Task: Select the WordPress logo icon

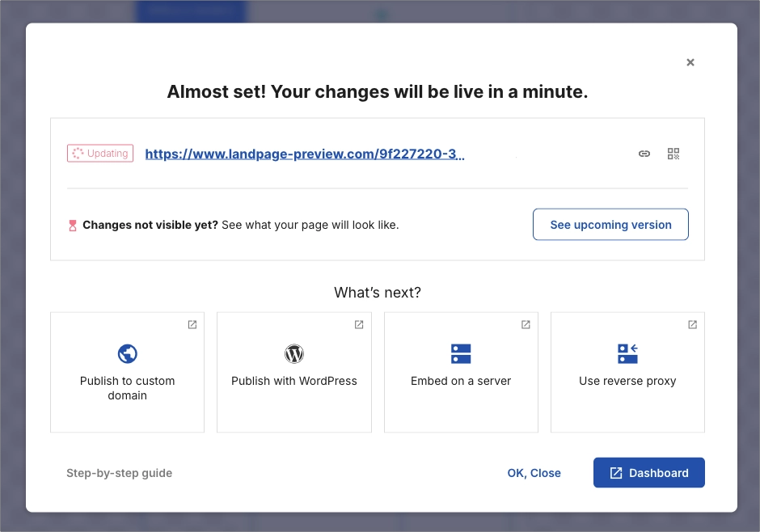Action: (x=293, y=353)
